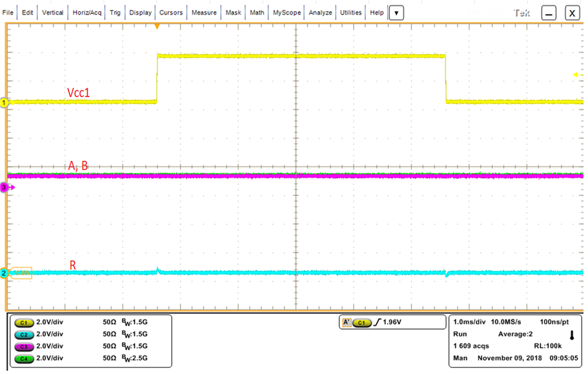588x374 pixels.
Task: Open the dropdown arrow beside Help menu
Action: coord(396,12)
